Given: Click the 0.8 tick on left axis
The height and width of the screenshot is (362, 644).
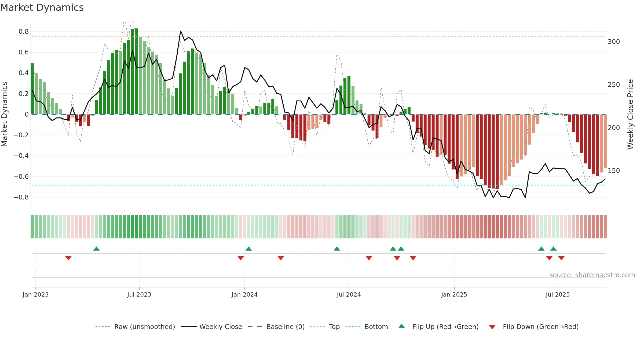Looking at the screenshot, I should [24, 32].
